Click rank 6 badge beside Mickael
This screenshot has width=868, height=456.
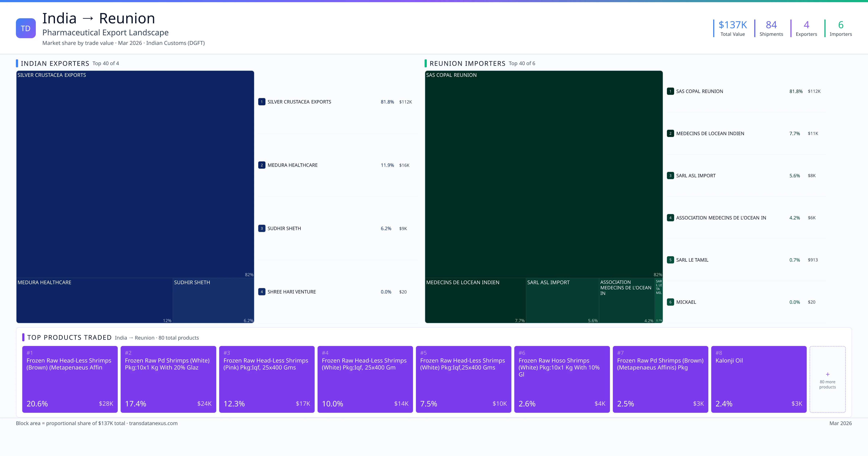tap(670, 302)
